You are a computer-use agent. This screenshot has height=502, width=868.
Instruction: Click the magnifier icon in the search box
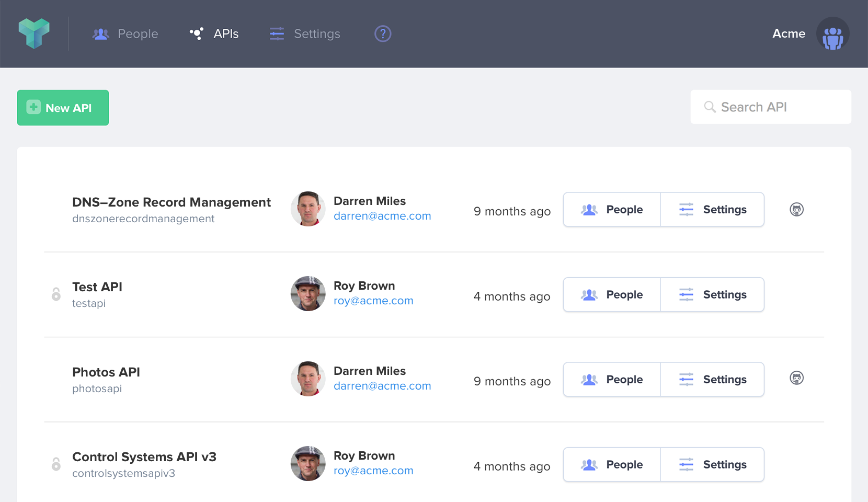pyautogui.click(x=710, y=107)
